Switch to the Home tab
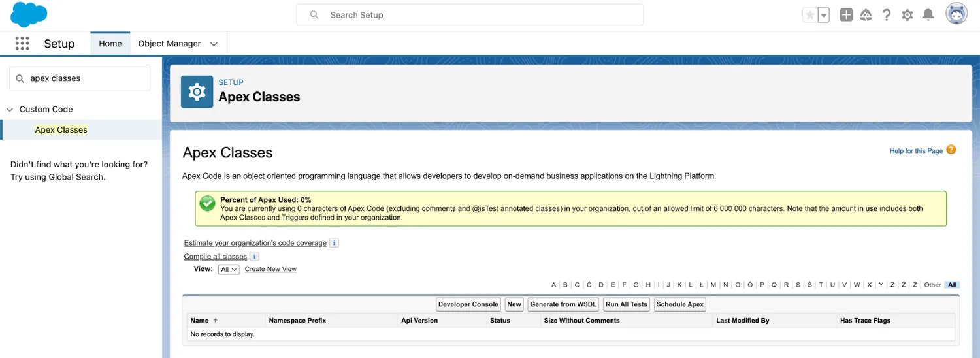 click(x=110, y=44)
